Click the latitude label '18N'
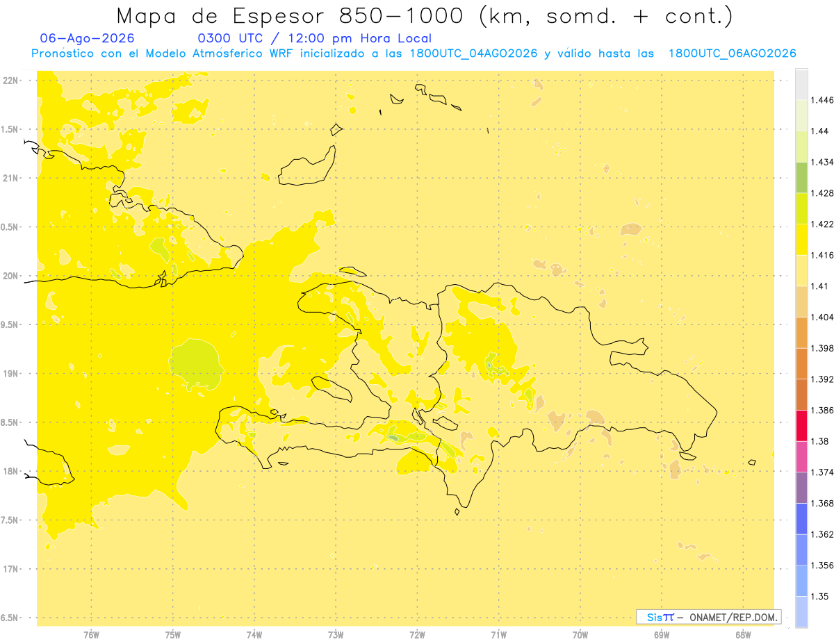 (10, 471)
